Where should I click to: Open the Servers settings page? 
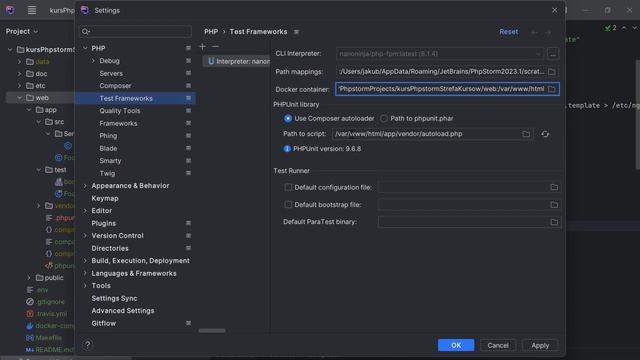coord(111,73)
